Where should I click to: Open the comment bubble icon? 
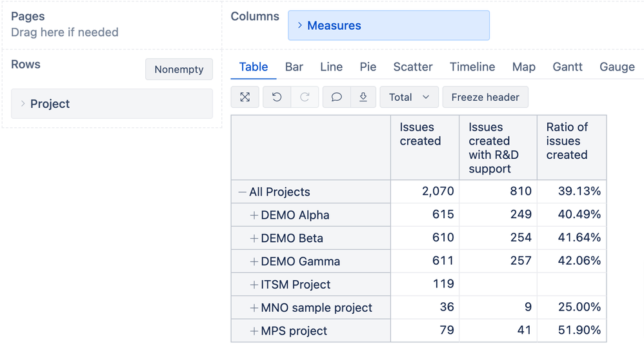pos(336,97)
